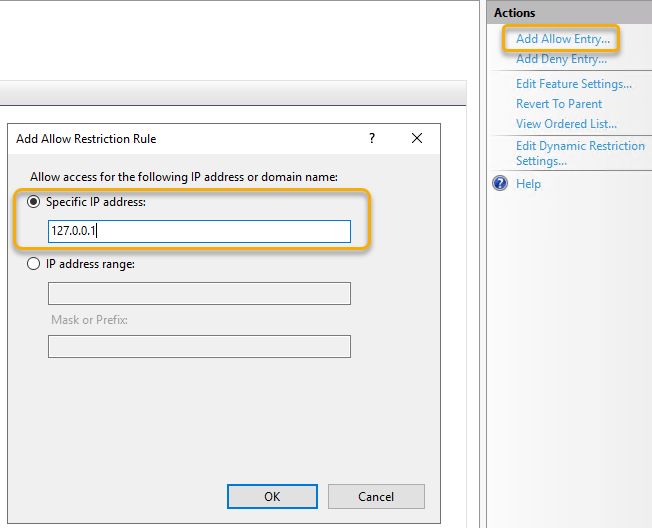
Task: Open Edit Feature Settings
Action: point(574,84)
